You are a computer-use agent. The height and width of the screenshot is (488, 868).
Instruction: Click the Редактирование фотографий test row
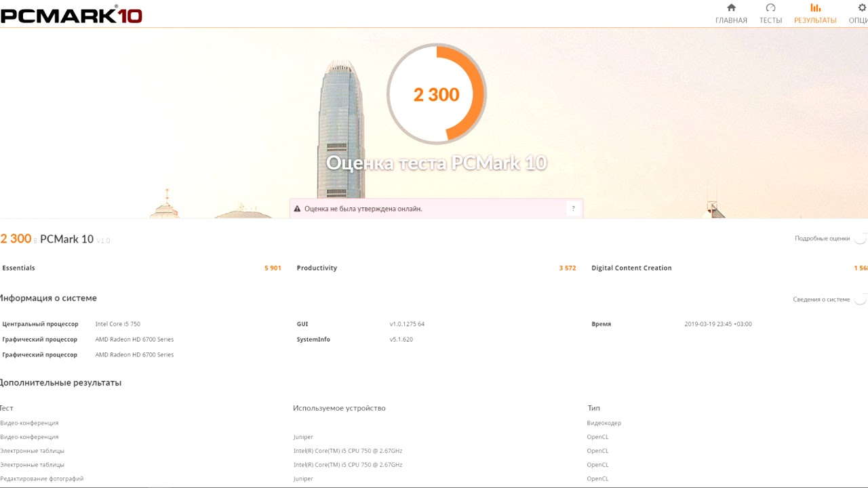42,479
